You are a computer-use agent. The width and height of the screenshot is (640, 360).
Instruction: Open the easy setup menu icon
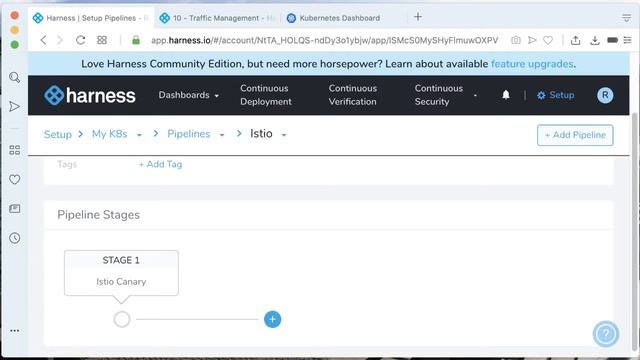coord(627,40)
